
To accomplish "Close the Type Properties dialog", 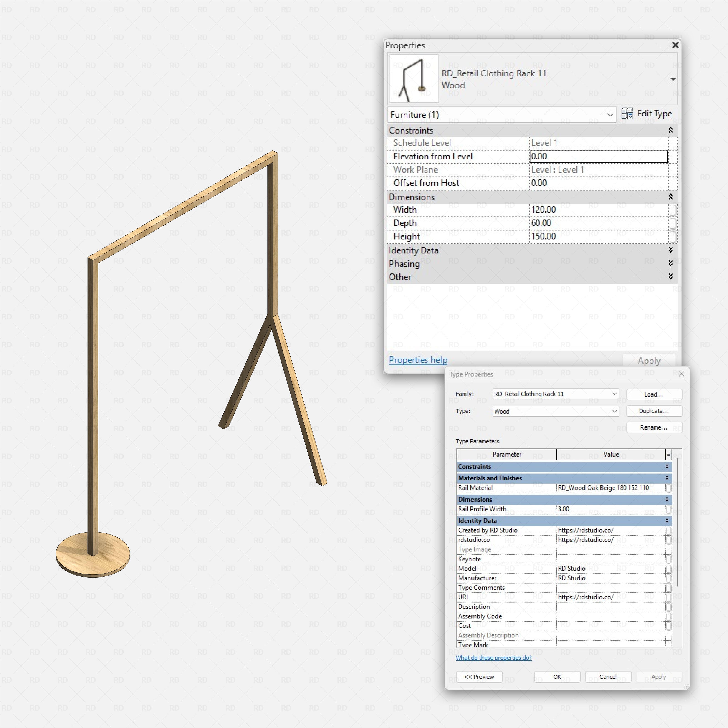I will coord(681,374).
